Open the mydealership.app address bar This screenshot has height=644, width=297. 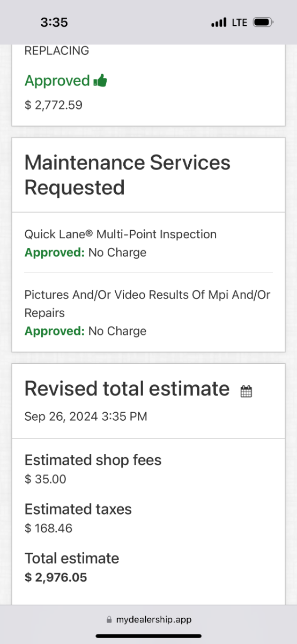148,619
